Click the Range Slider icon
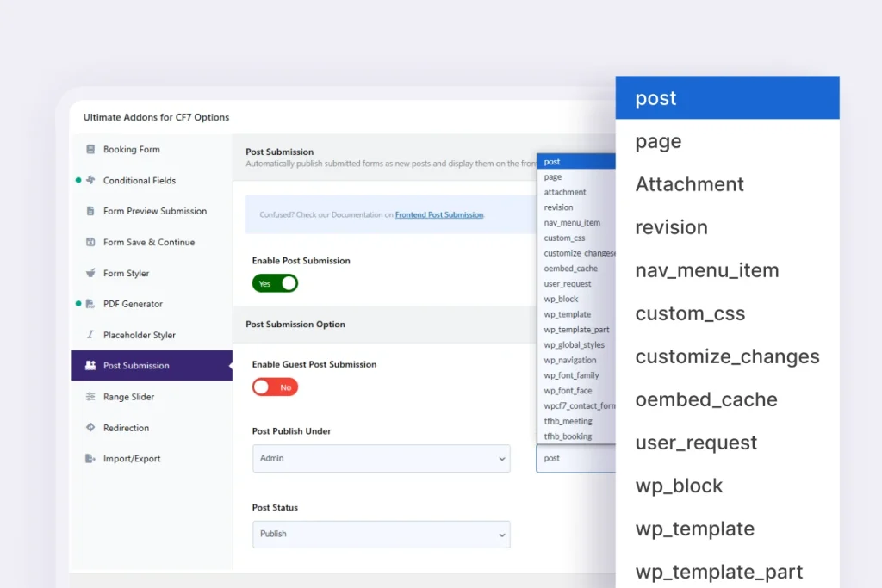Viewport: 882px width, 588px height. coord(90,396)
